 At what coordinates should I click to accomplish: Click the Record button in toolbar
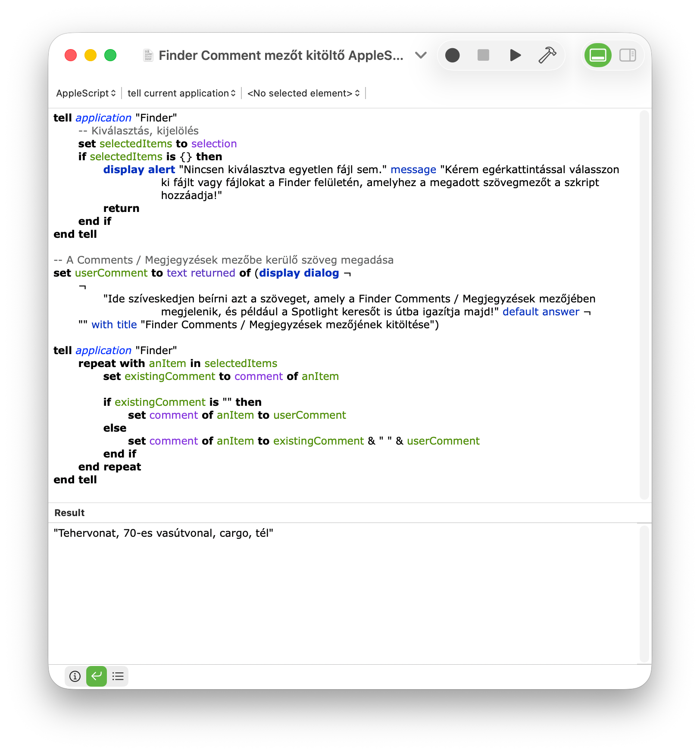[x=452, y=56]
